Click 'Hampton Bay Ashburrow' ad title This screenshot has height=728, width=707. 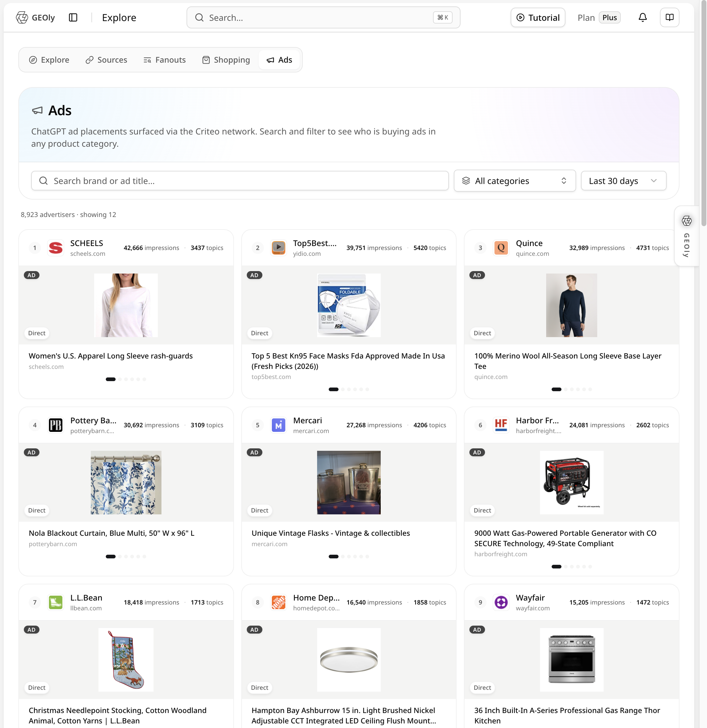(x=343, y=715)
